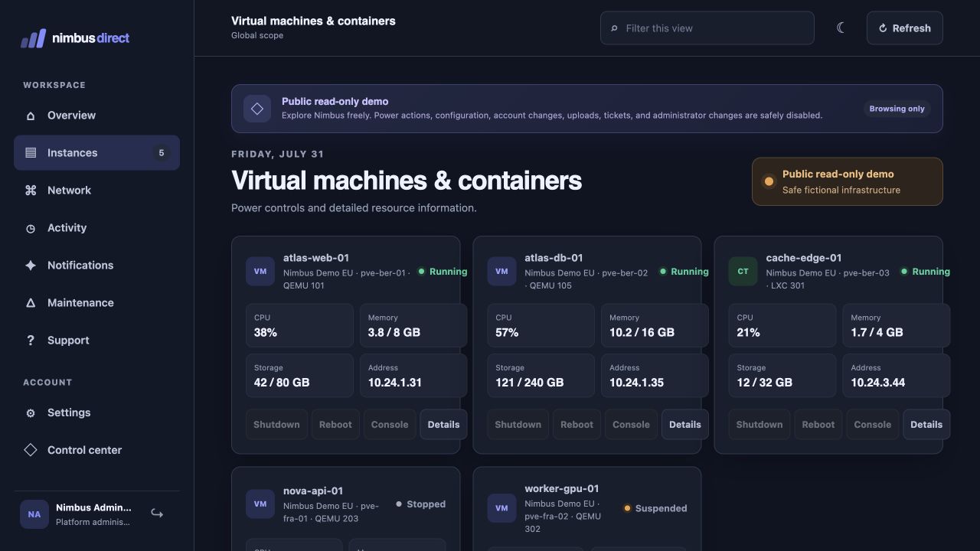The width and height of the screenshot is (980, 551).
Task: Click the Control center diamond icon
Action: 31,450
